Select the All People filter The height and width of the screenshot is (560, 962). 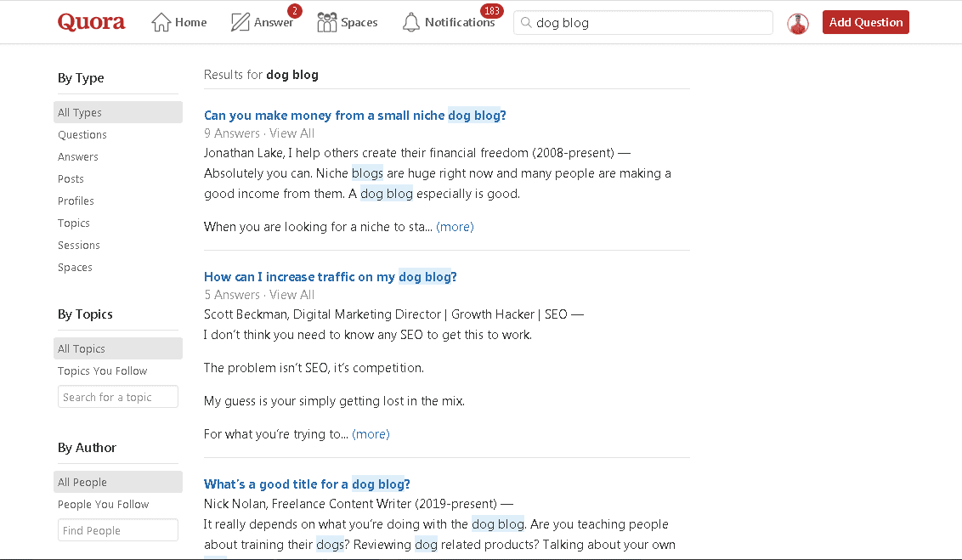(x=118, y=482)
